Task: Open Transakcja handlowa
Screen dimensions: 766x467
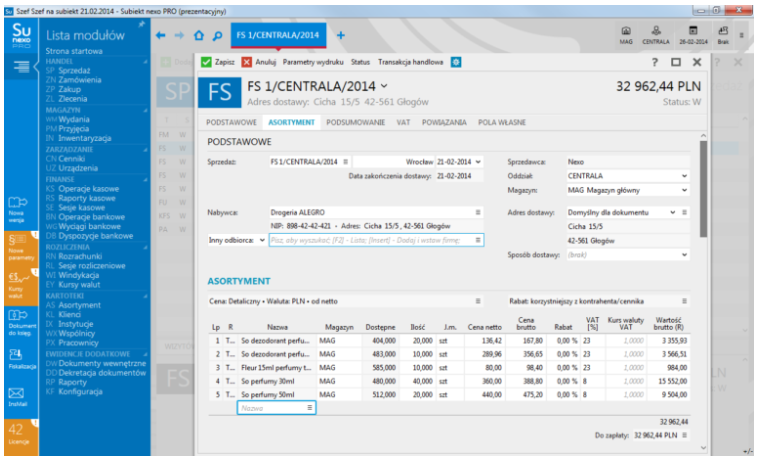Action: [410, 62]
